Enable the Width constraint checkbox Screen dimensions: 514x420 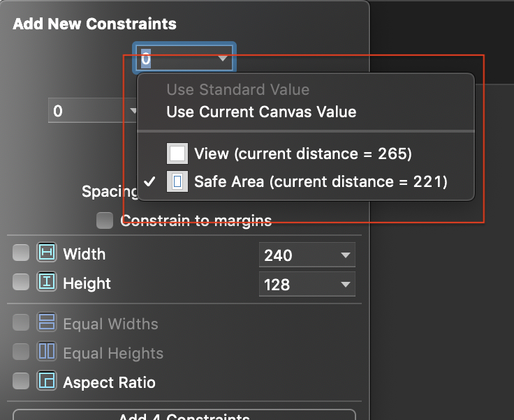[21, 253]
